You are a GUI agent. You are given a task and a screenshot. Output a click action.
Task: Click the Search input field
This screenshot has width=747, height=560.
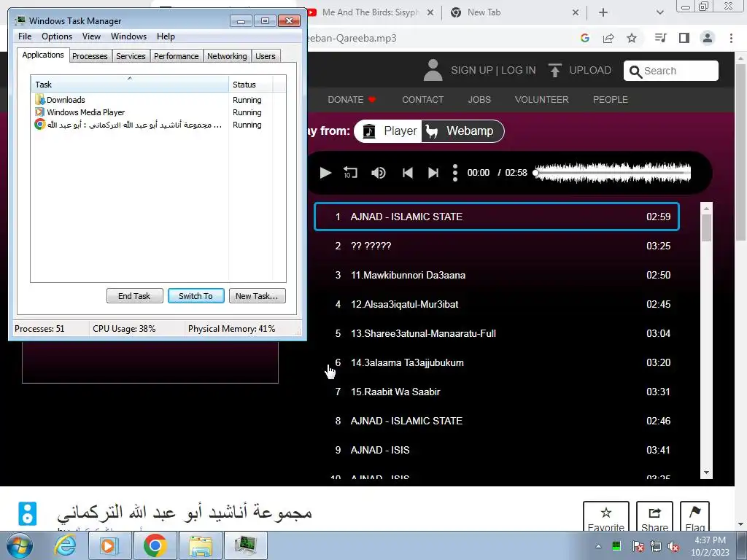point(671,71)
